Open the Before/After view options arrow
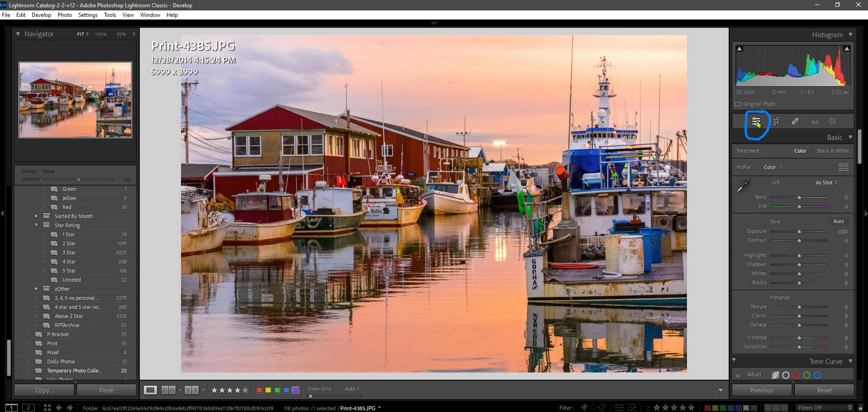 click(203, 390)
